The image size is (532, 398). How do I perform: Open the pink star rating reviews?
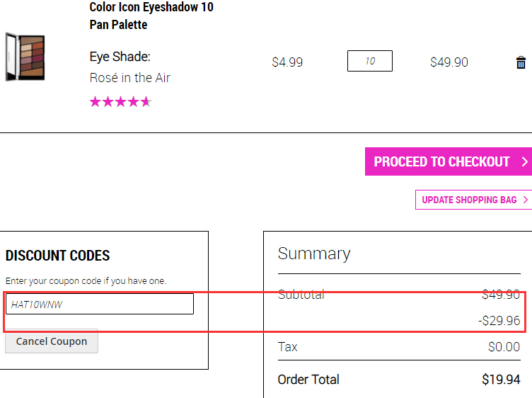(120, 101)
